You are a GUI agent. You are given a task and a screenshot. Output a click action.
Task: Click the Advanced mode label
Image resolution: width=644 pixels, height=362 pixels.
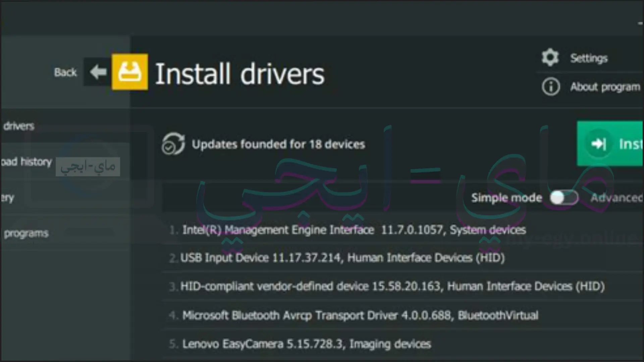616,198
